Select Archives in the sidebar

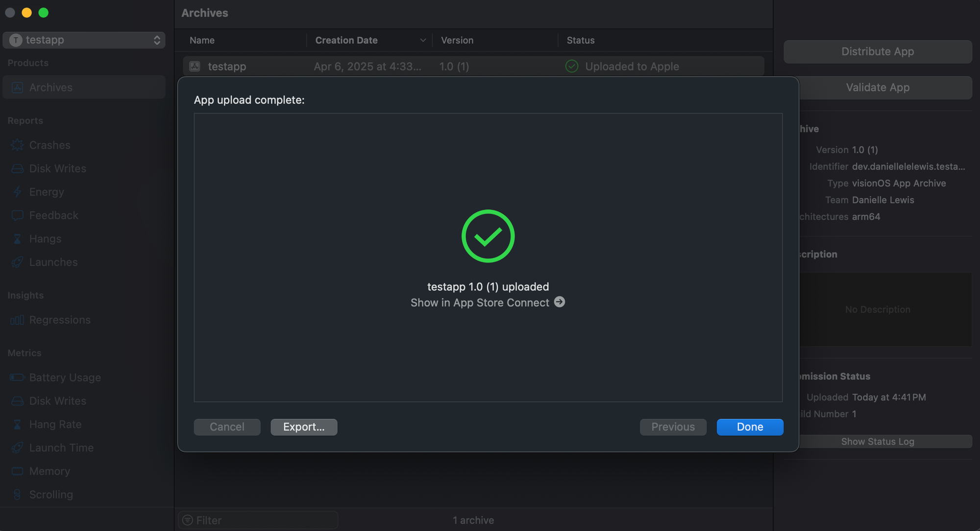(50, 87)
